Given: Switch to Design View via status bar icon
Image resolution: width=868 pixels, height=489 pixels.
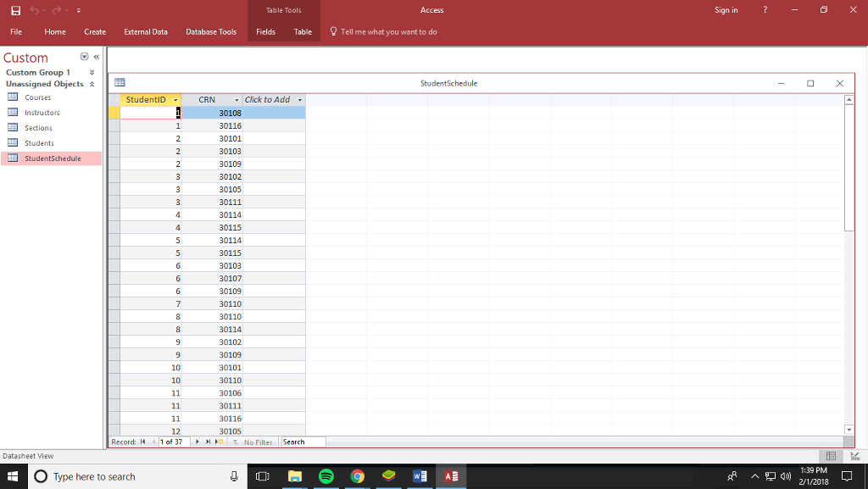Looking at the screenshot, I should click(857, 456).
